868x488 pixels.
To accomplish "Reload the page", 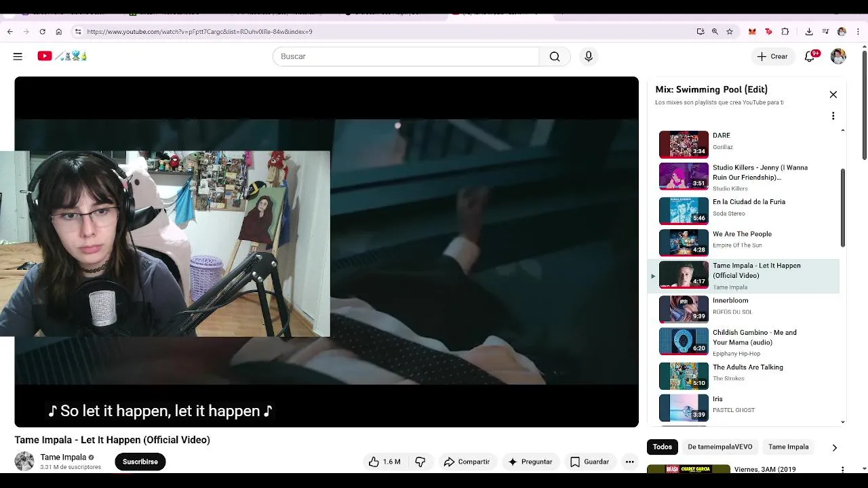I will (42, 31).
